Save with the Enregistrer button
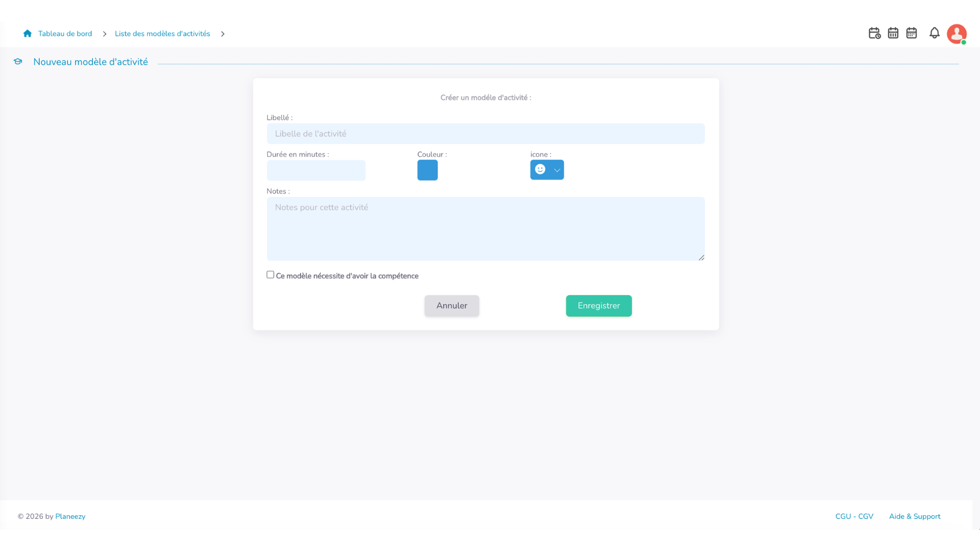The image size is (980, 551). click(599, 306)
